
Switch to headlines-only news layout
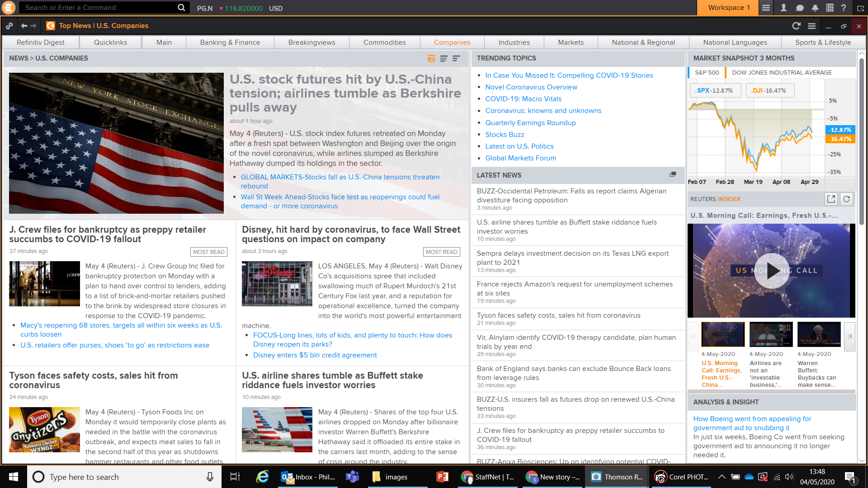456,58
